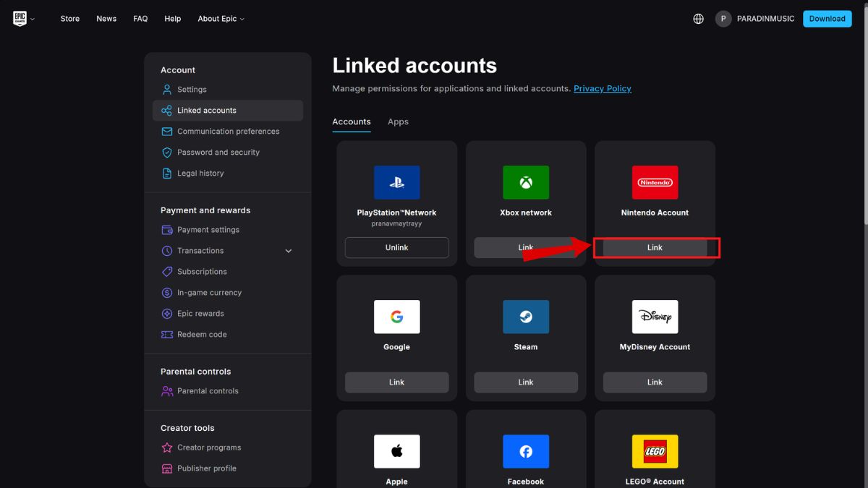Click the PlayStation Network logo tile
This screenshot has height=488, width=868.
point(396,183)
